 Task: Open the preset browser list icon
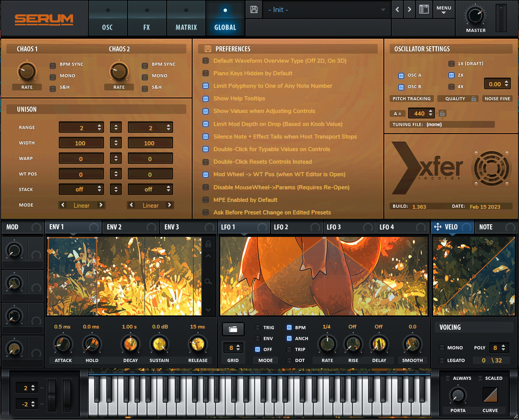424,9
